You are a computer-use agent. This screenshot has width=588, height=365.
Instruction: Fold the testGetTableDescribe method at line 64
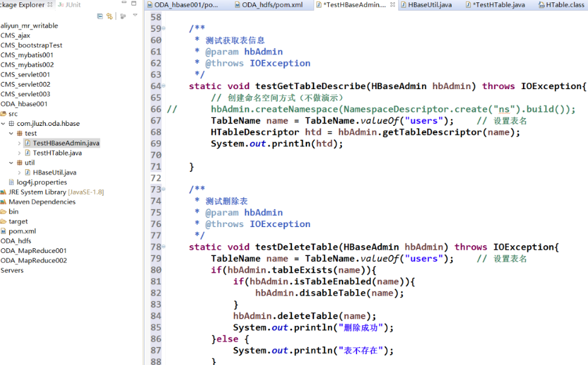click(163, 86)
